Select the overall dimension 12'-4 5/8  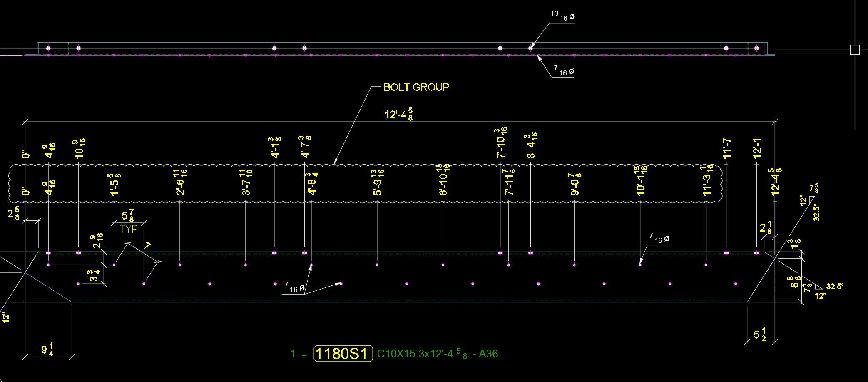(400, 113)
